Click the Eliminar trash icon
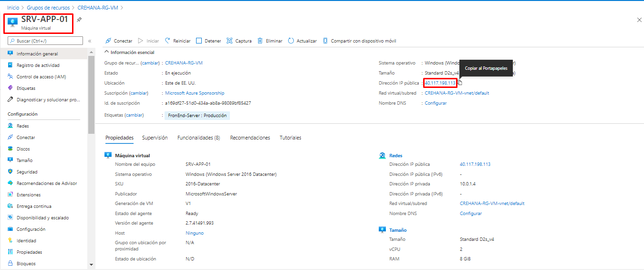This screenshot has width=644, height=270. [260, 41]
